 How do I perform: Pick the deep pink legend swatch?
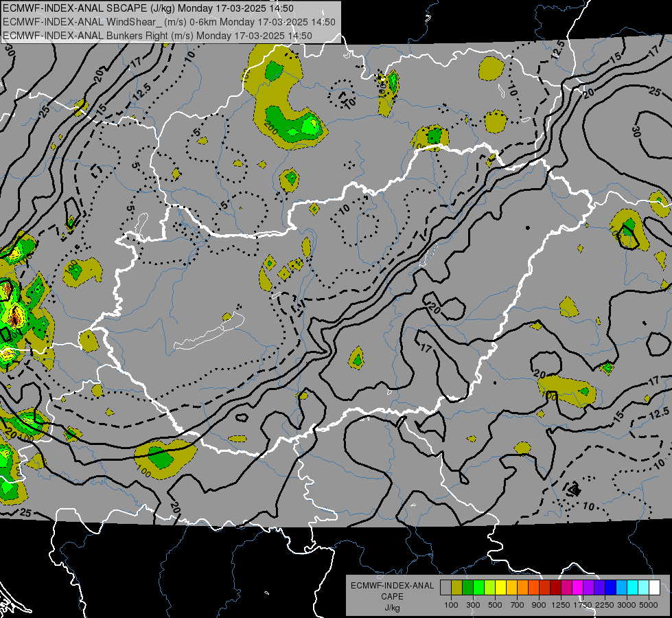pos(566,588)
